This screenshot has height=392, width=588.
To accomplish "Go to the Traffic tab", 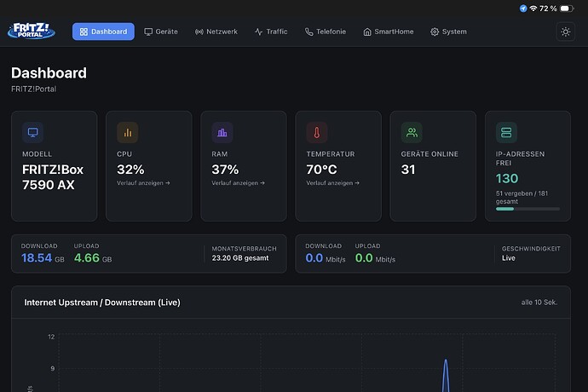I will click(x=271, y=32).
